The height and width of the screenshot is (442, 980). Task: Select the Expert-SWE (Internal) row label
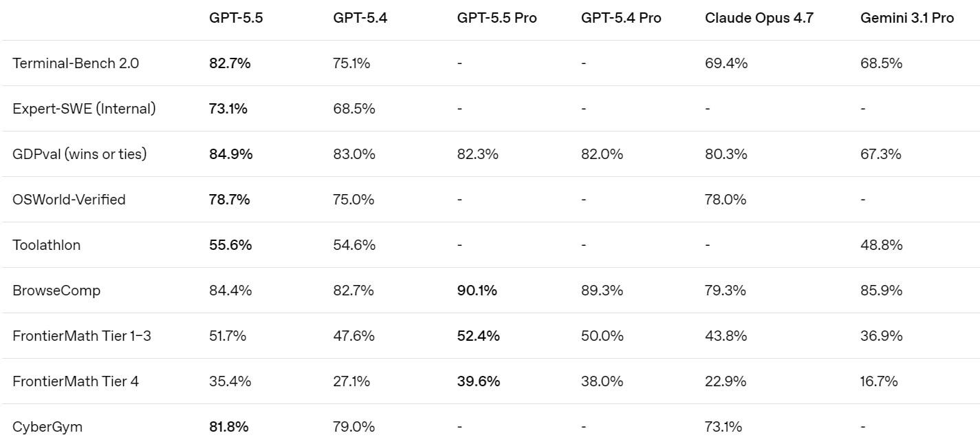pyautogui.click(x=84, y=109)
